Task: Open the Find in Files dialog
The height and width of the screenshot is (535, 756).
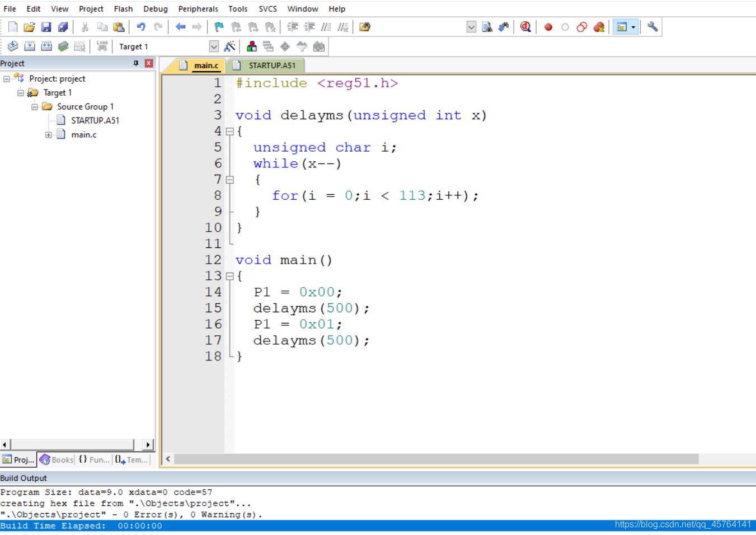Action: click(365, 27)
